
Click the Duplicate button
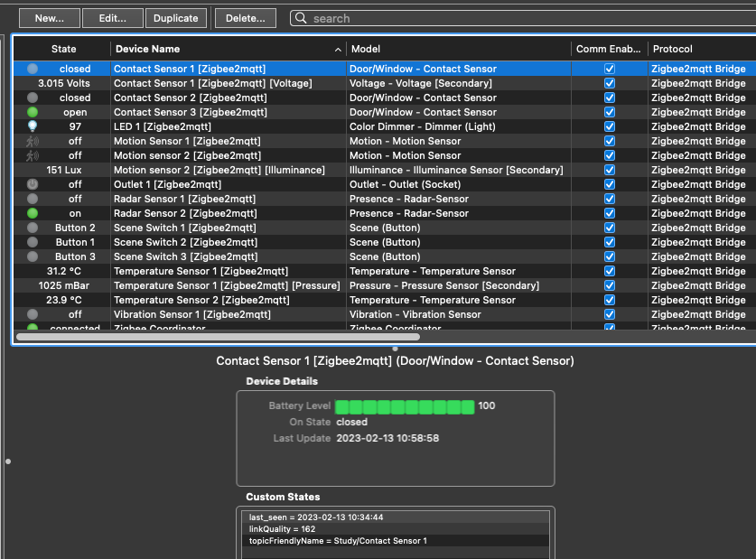(176, 18)
